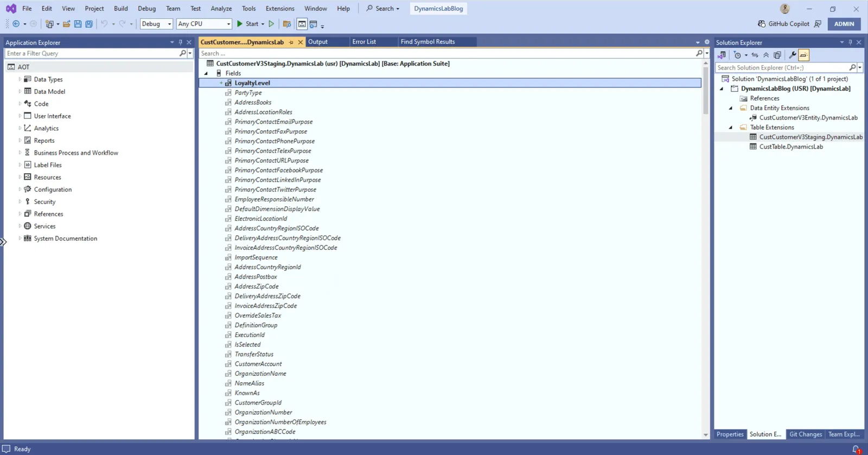Open the document tab list dropdown arrow
Image resolution: width=868 pixels, height=455 pixels.
(698, 42)
